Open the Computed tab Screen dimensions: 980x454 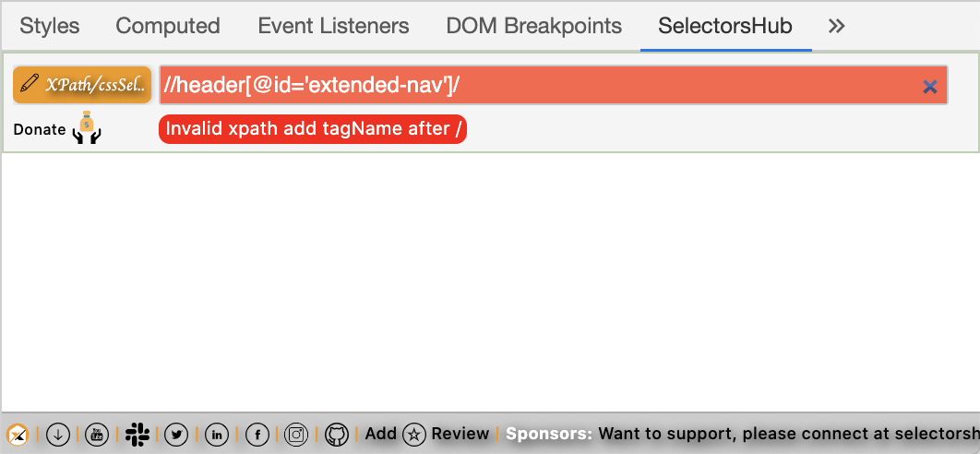click(x=168, y=26)
